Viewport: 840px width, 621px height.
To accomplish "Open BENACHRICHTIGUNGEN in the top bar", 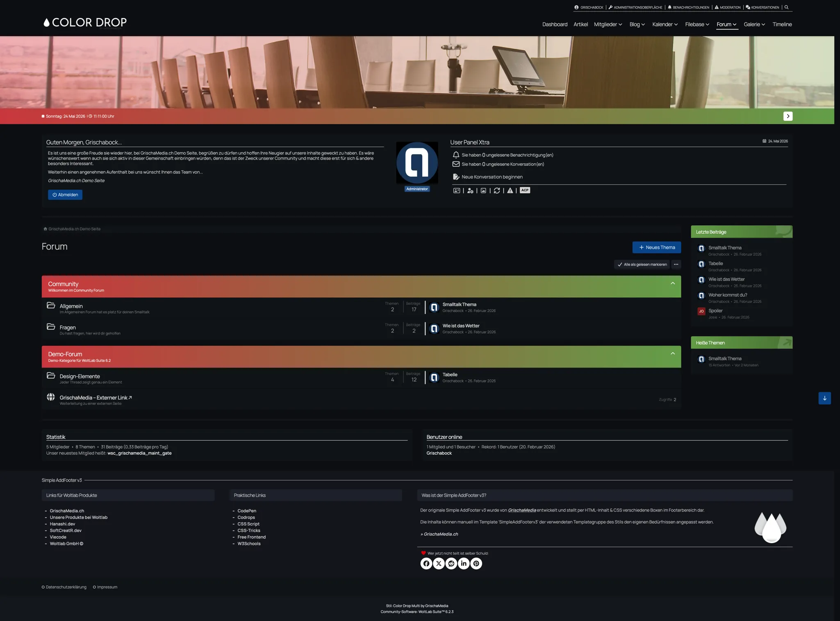I will pyautogui.click(x=688, y=7).
